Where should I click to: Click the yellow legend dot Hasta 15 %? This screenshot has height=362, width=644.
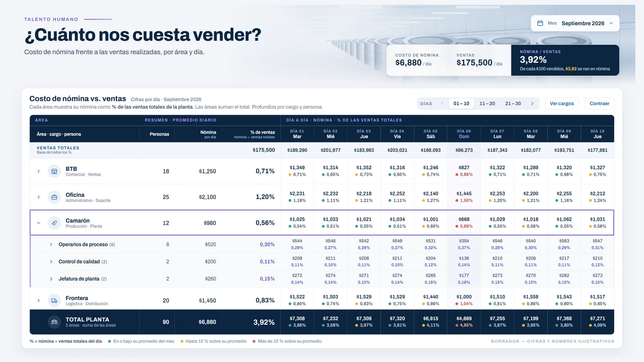pyautogui.click(x=182, y=341)
